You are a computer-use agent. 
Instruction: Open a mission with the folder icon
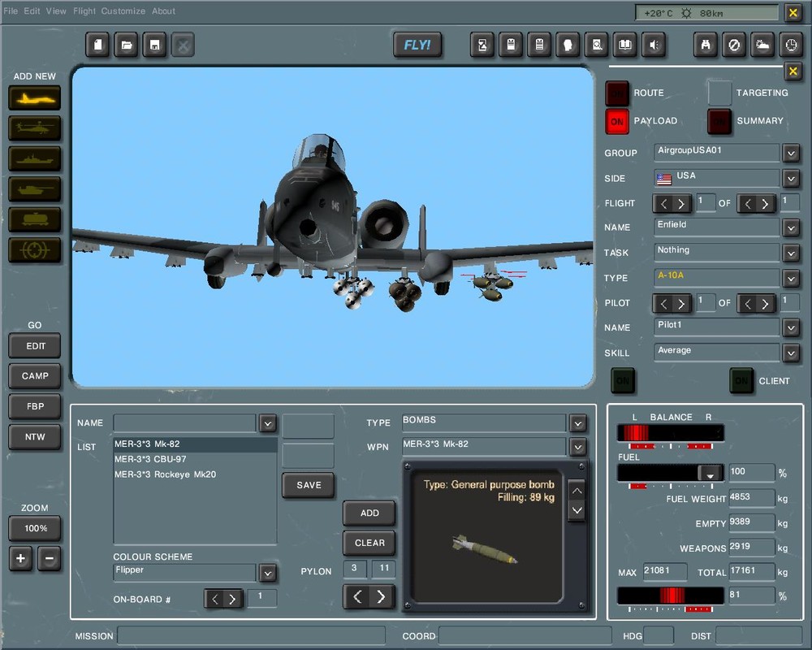[x=127, y=45]
